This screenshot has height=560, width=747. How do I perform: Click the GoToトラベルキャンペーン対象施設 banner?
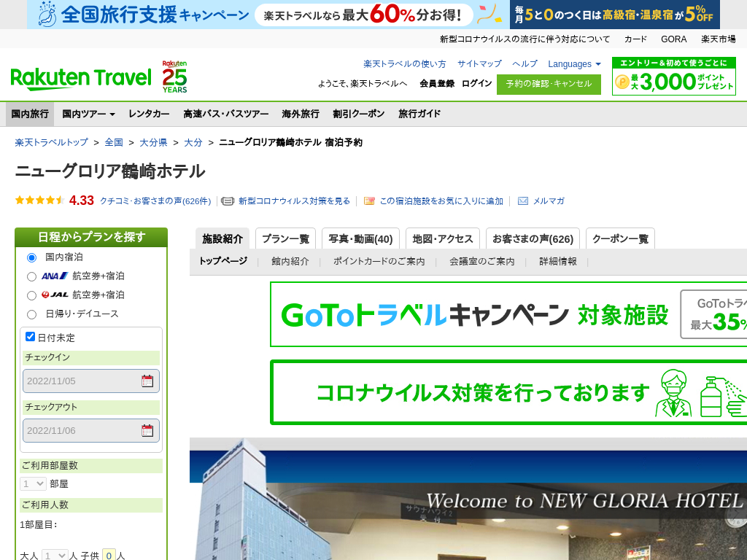click(x=508, y=314)
